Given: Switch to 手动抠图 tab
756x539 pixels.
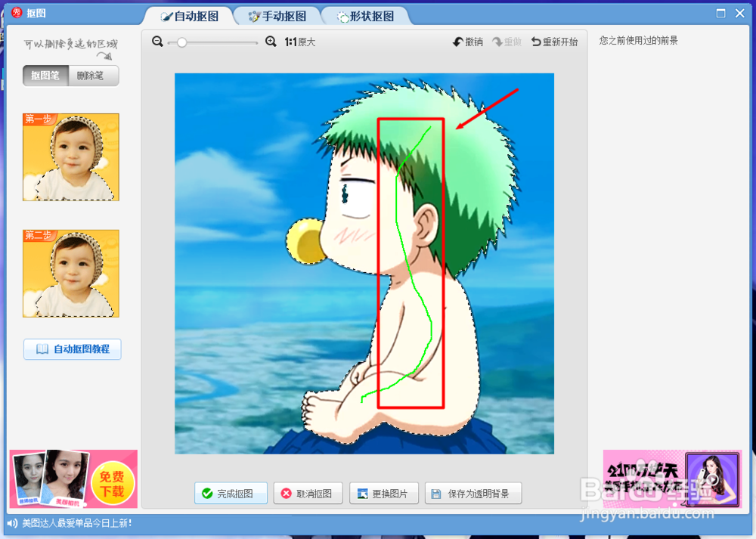Looking at the screenshot, I should [277, 17].
